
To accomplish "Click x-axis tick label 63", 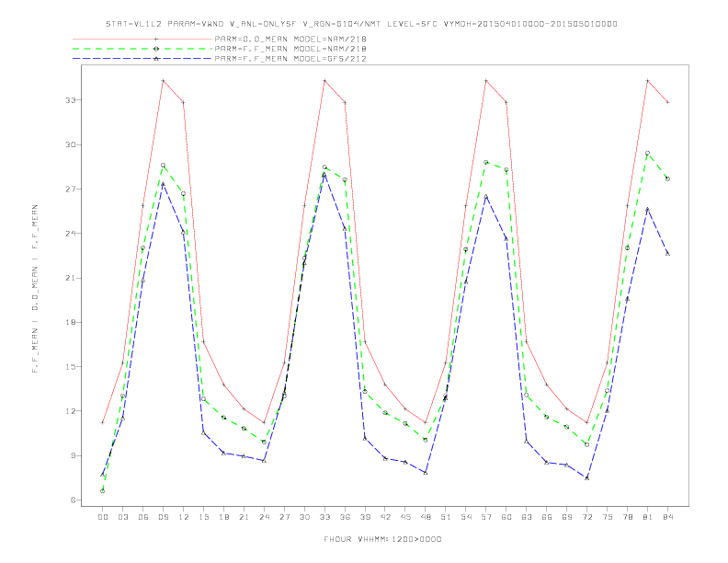I will [527, 517].
